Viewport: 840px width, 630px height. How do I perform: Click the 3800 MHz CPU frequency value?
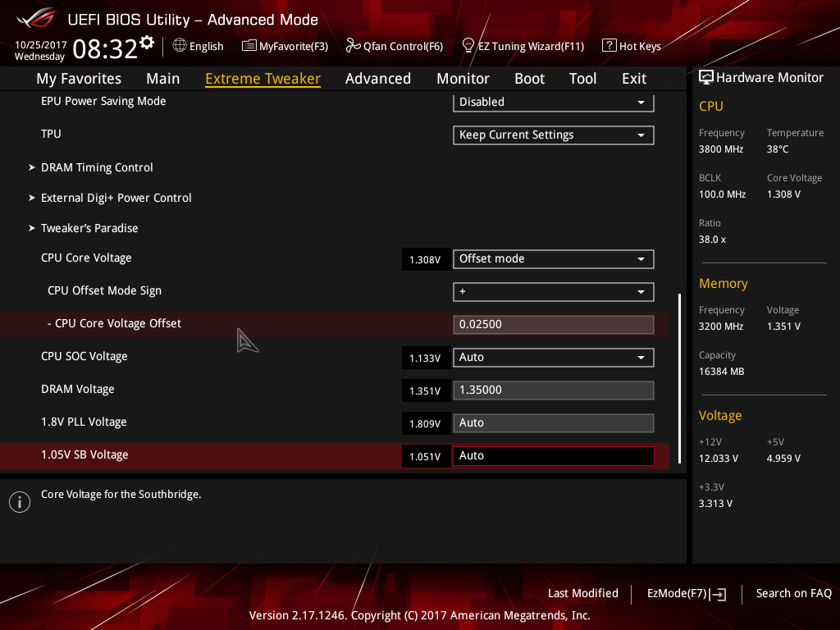coord(721,149)
